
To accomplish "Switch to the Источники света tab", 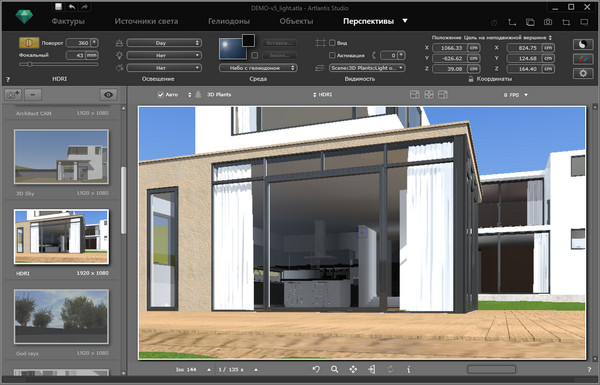I will point(146,21).
